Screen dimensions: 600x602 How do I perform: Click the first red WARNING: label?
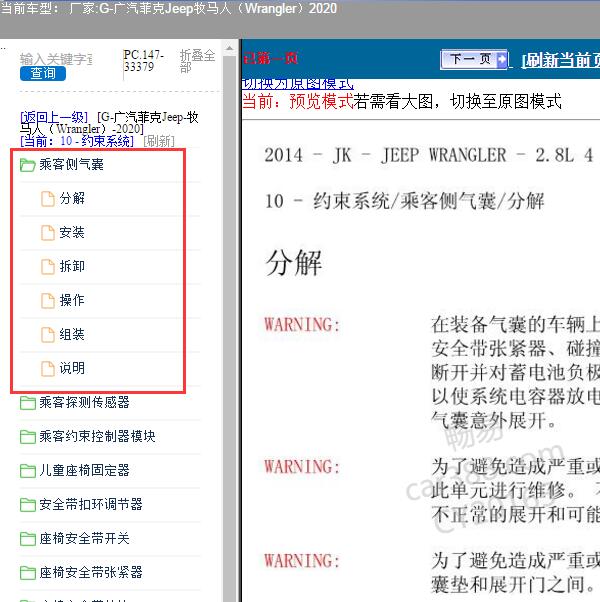[x=302, y=325]
